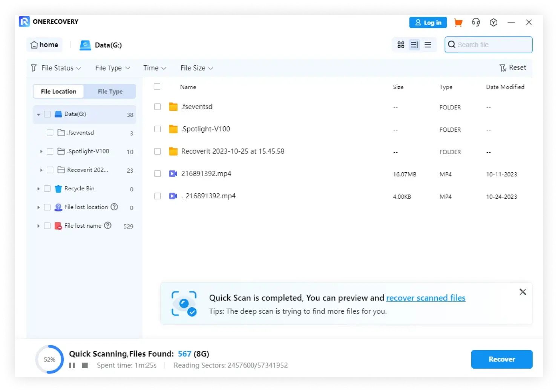Viewport: 558px width, 392px height.
Task: Click help icon beside File lost location
Action: pyautogui.click(x=114, y=207)
